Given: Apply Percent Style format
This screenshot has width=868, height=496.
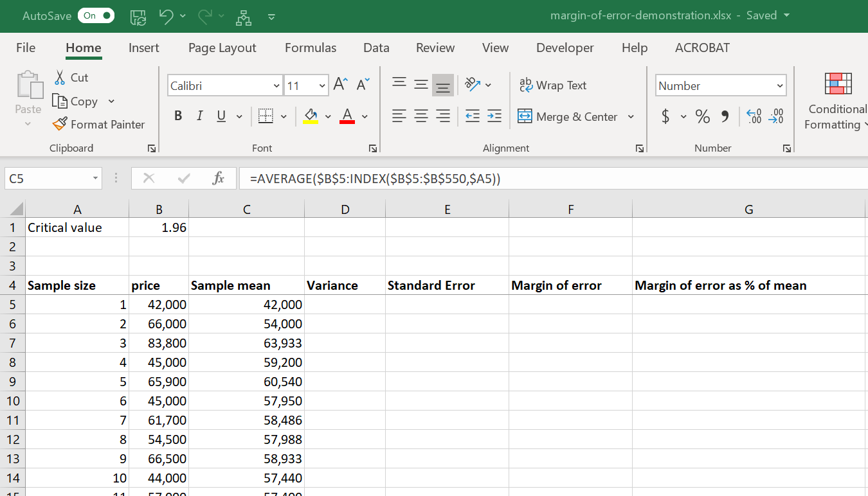Looking at the screenshot, I should tap(703, 116).
